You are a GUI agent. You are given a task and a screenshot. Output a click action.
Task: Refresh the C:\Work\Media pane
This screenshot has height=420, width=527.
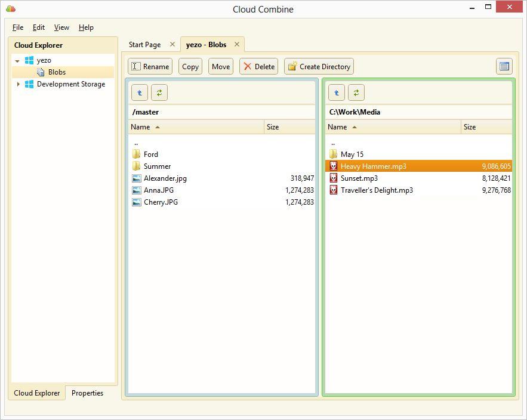356,92
